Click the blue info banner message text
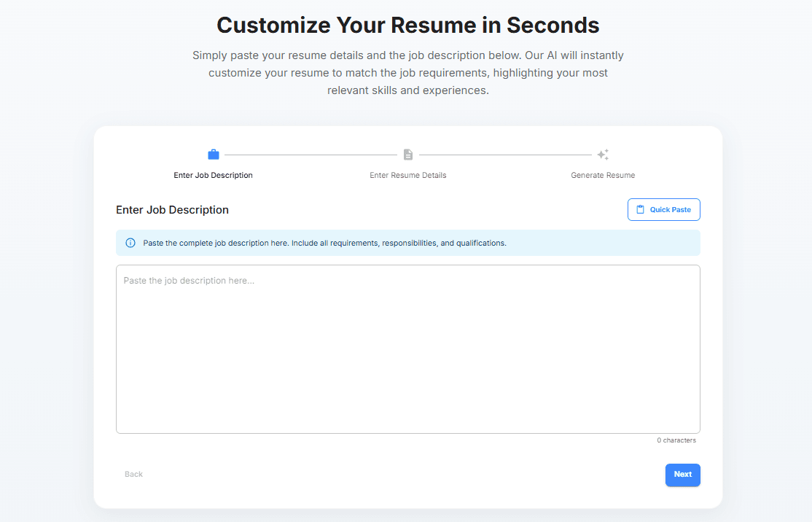Screen dimensions: 812x522 [x=324, y=243]
